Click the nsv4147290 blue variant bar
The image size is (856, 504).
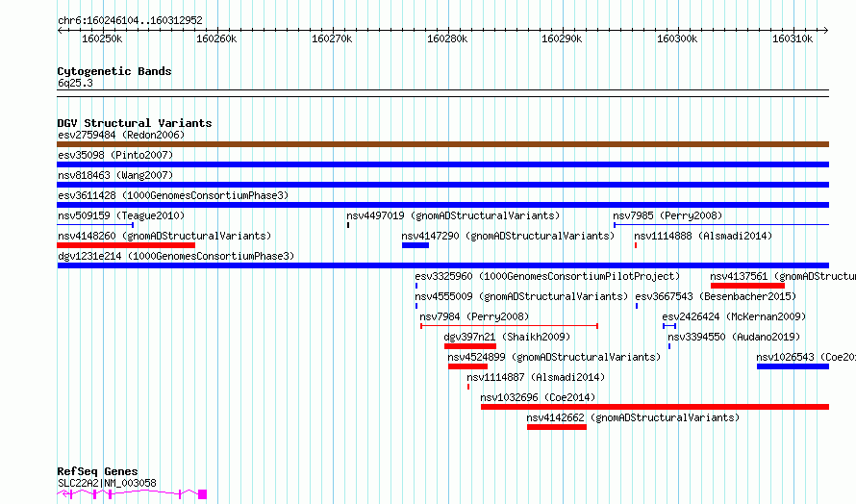pyautogui.click(x=415, y=245)
